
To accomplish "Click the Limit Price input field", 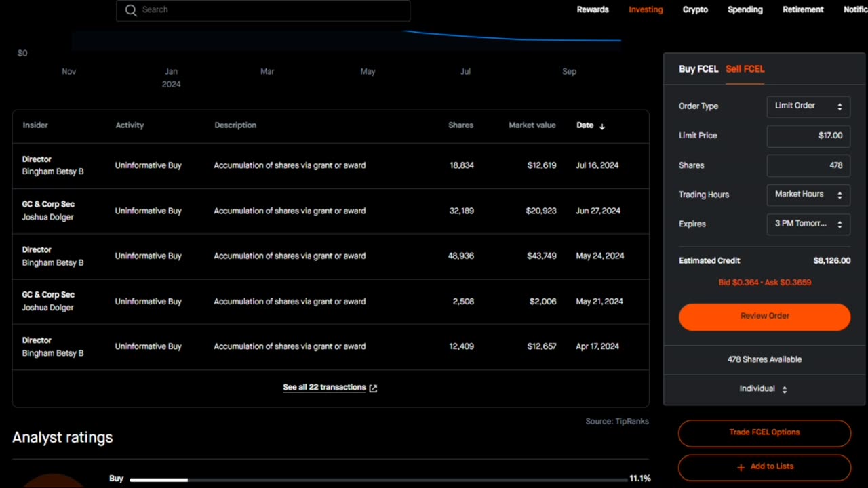I will pyautogui.click(x=808, y=136).
